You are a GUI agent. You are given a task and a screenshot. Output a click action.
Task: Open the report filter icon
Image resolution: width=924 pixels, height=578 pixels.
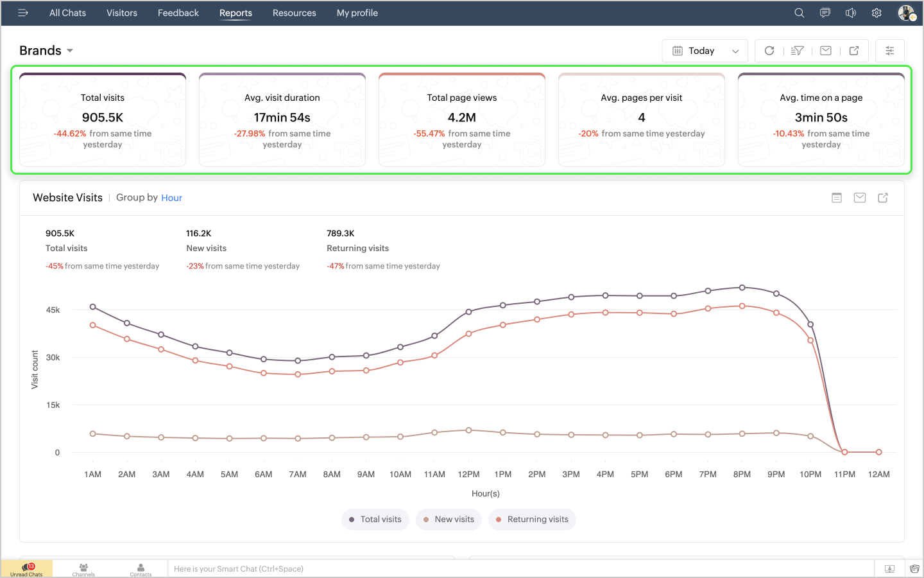click(x=798, y=51)
